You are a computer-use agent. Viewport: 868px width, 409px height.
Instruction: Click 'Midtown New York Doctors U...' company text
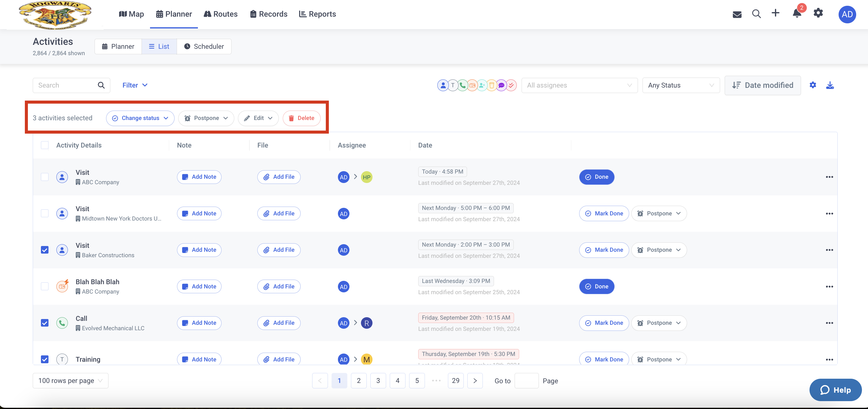[121, 219]
